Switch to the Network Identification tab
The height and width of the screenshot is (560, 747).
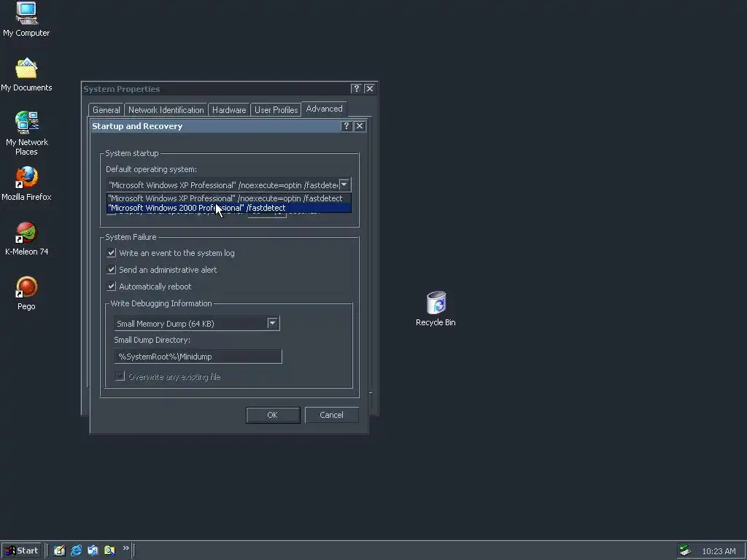click(x=166, y=110)
